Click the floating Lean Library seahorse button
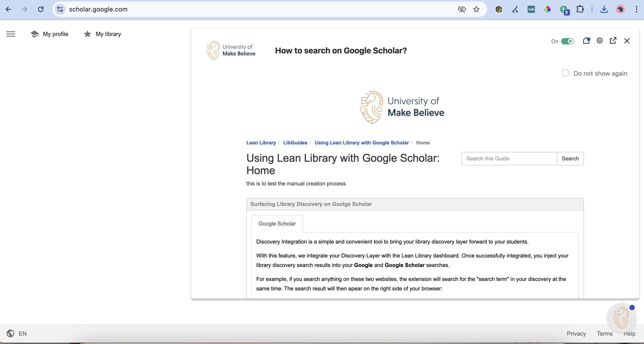Image resolution: width=644 pixels, height=344 pixels. click(x=621, y=318)
